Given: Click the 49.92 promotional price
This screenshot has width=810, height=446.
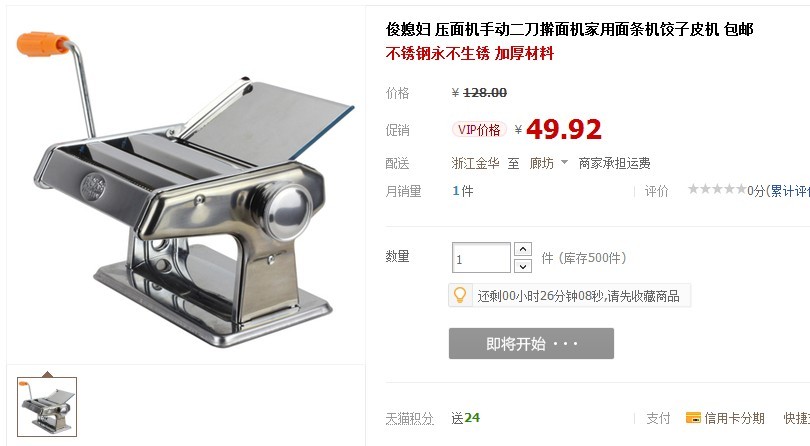Looking at the screenshot, I should [x=564, y=129].
